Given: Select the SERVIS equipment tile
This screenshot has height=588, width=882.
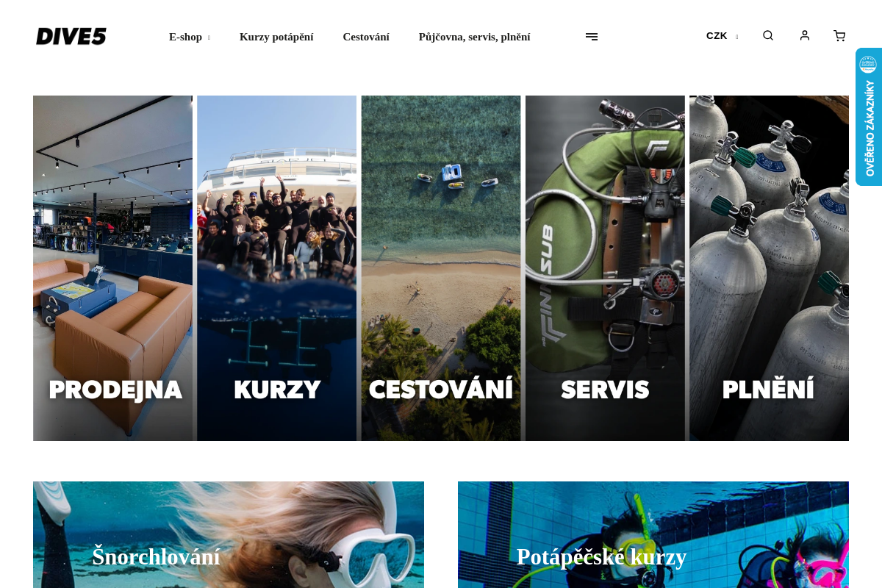Looking at the screenshot, I should 605,268.
